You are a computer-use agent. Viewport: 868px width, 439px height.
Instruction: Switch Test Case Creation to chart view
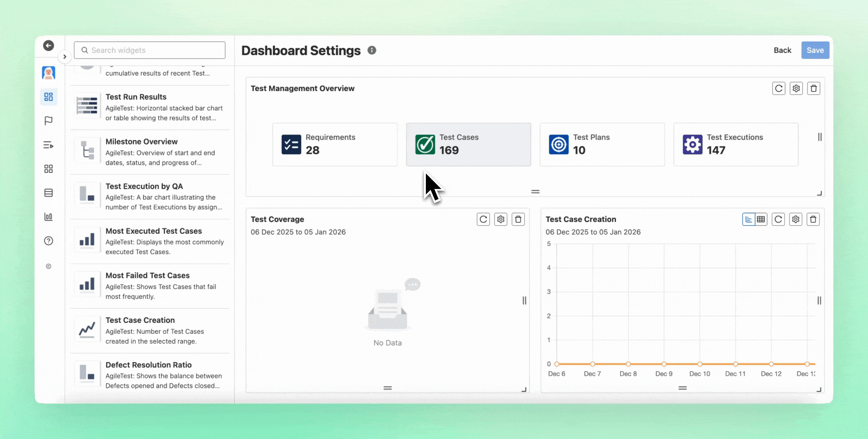(749, 219)
